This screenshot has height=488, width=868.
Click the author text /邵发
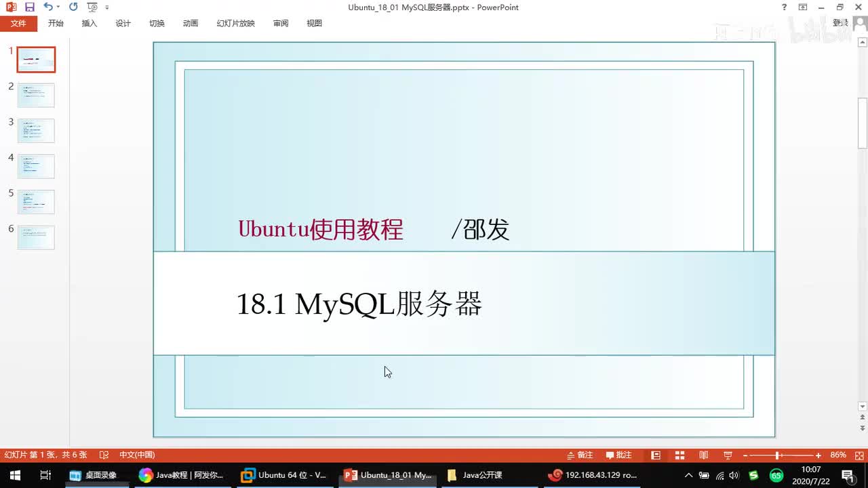coord(480,230)
